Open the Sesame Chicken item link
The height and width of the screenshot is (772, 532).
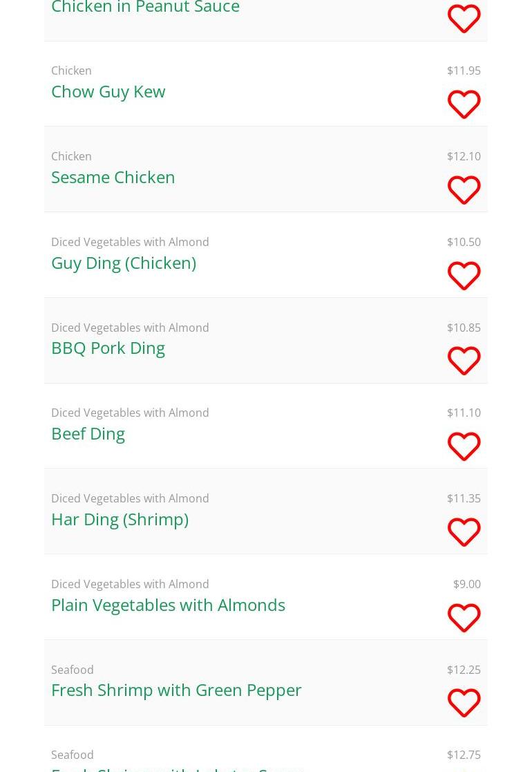point(113,177)
